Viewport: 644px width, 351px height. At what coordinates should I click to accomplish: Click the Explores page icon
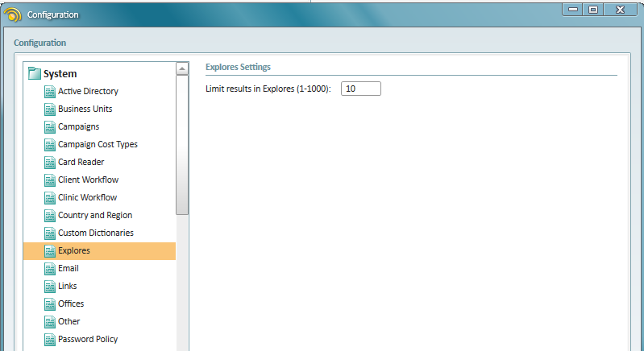50,250
